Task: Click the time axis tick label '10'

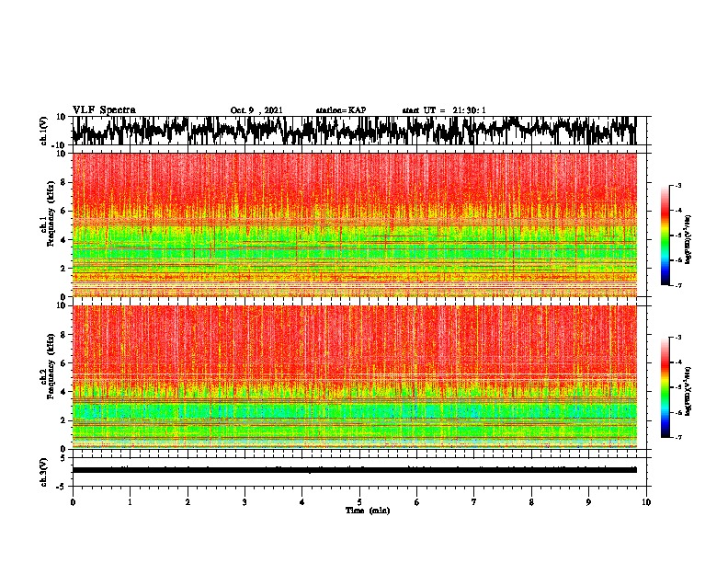Action: [x=646, y=502]
